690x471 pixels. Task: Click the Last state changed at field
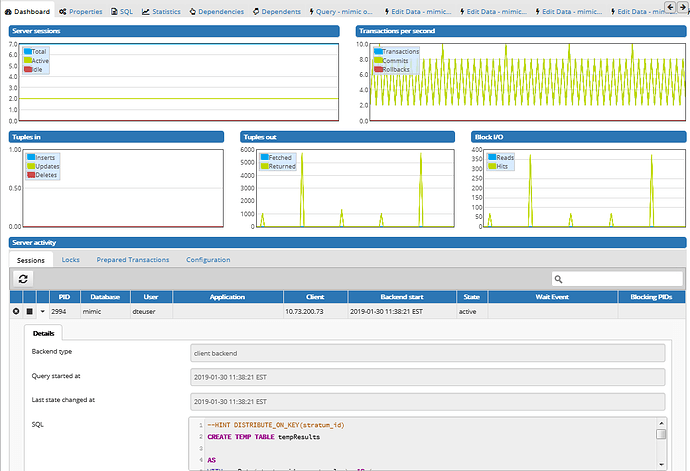point(427,401)
